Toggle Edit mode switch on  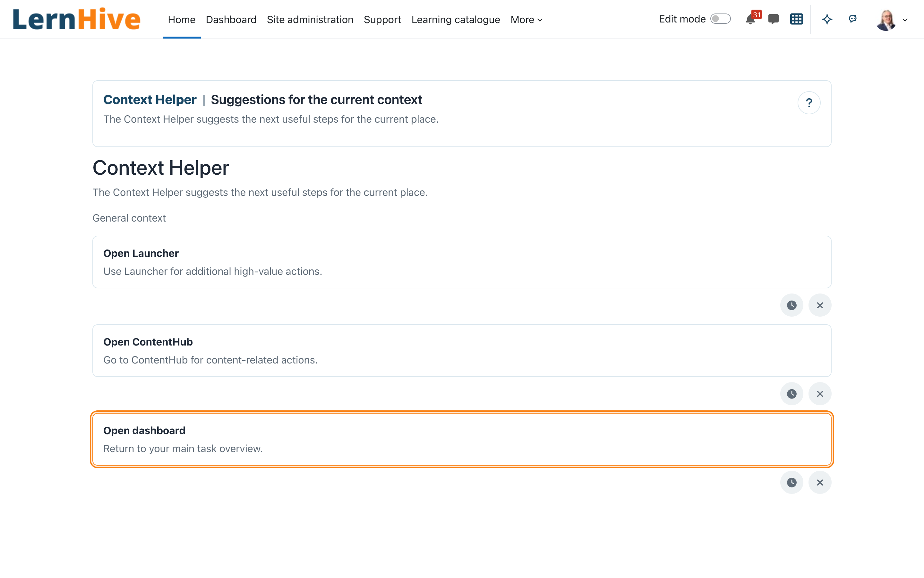click(721, 19)
